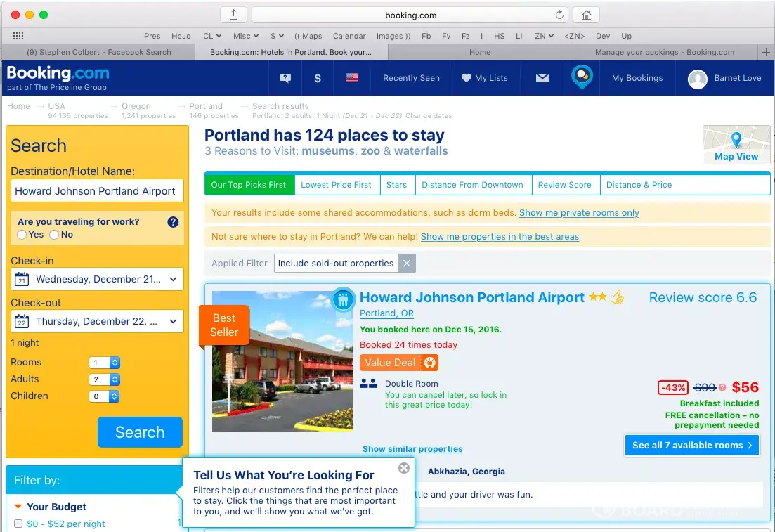This screenshot has height=532, width=775.
Task: Sort by Our Top Picks First
Action: tap(249, 184)
